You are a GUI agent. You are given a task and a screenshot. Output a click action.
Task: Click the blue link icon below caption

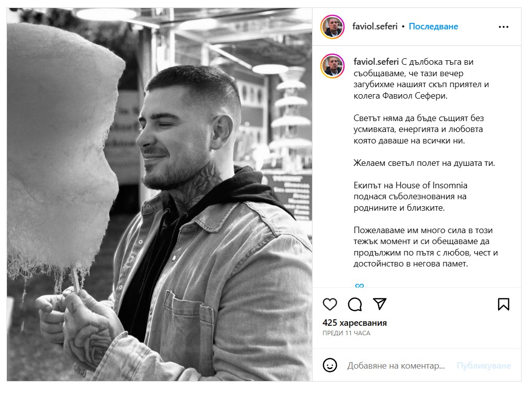[x=359, y=285]
